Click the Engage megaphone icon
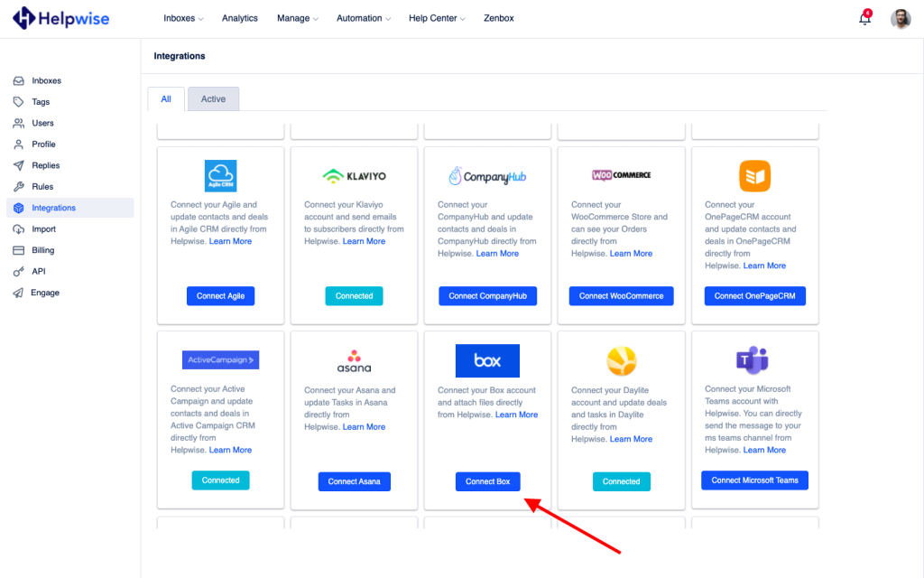Viewport: 924px width, 578px height. pyautogui.click(x=19, y=294)
